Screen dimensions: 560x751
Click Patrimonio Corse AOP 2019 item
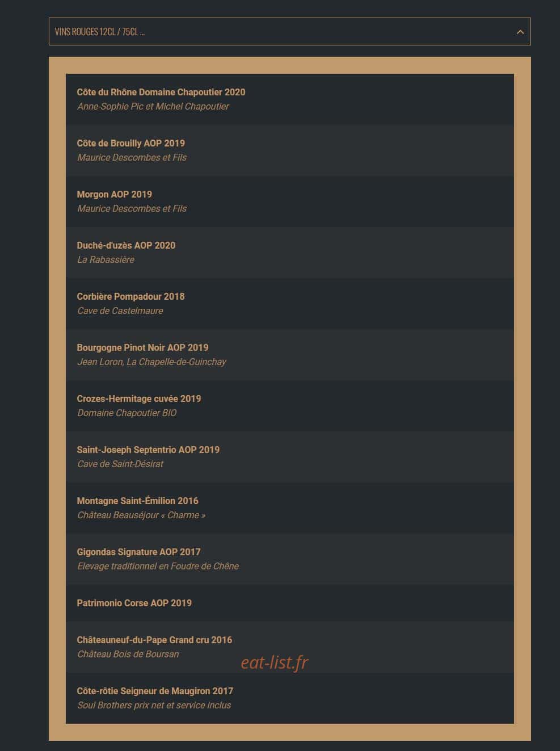pos(289,603)
